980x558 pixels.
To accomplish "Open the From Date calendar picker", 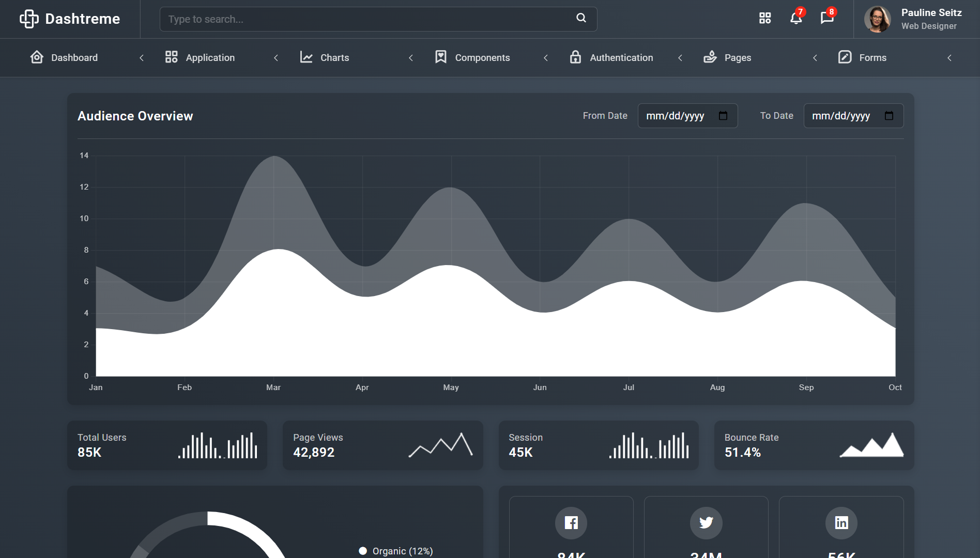I will pyautogui.click(x=723, y=116).
